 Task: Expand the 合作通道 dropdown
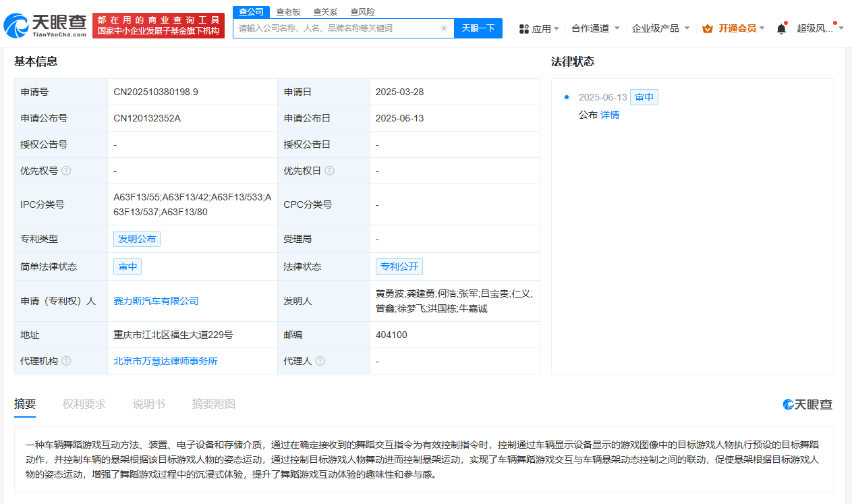(595, 28)
